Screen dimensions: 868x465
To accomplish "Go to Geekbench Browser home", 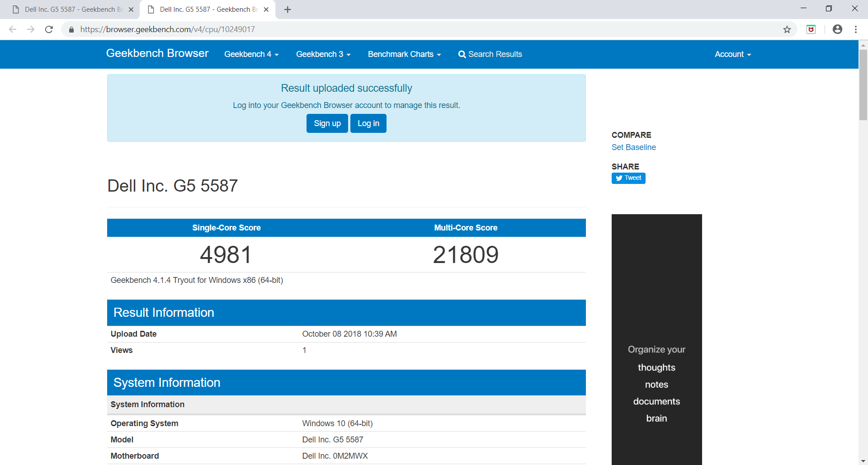I will 157,53.
